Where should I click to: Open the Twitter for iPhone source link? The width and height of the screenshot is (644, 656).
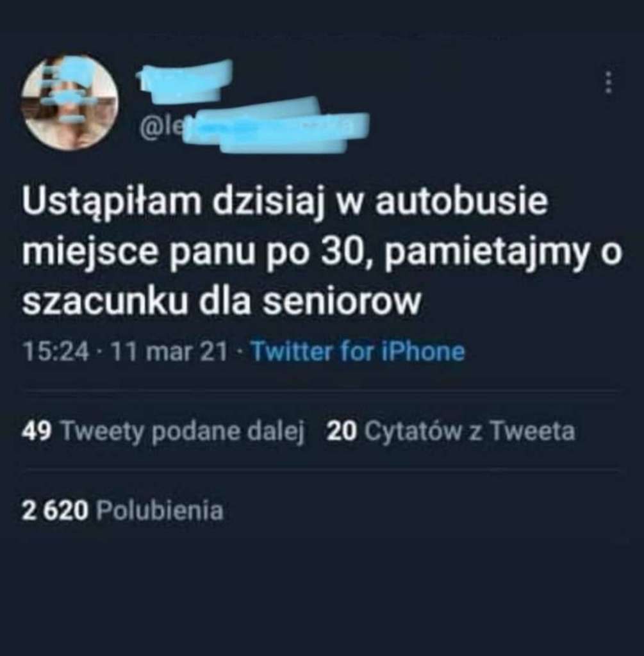click(358, 350)
